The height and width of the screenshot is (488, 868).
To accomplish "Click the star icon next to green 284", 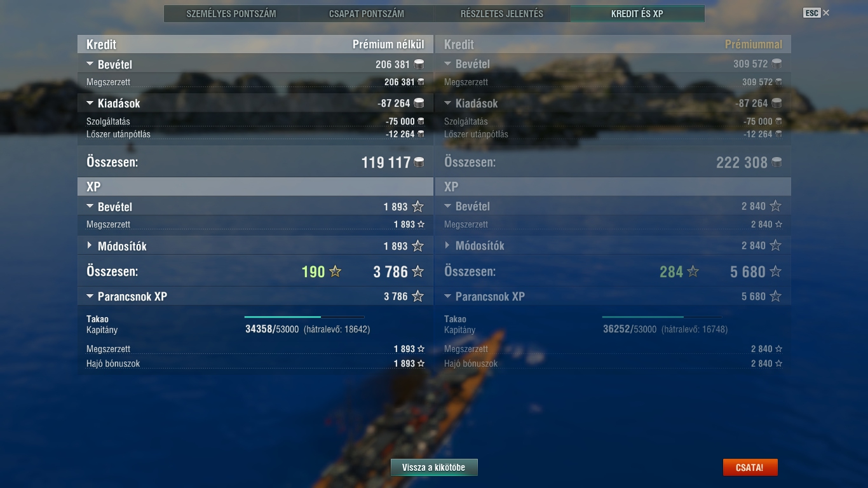I will (693, 272).
